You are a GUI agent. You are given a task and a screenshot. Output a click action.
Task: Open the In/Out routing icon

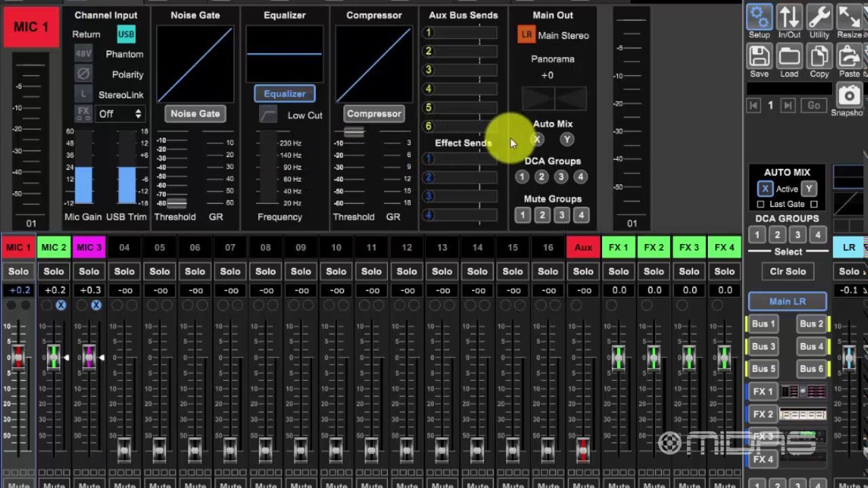(x=789, y=18)
